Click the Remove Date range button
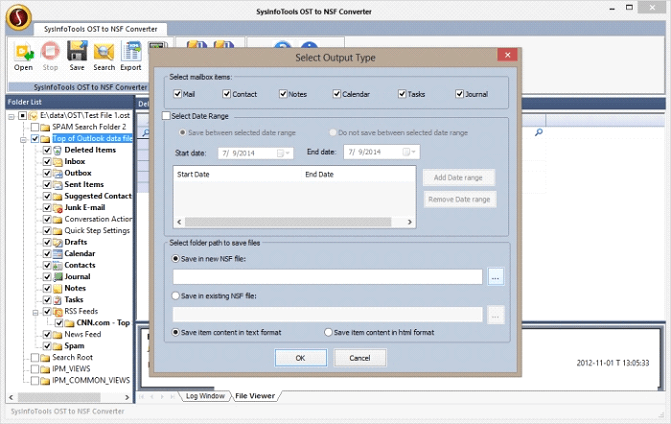This screenshot has height=424, width=671. (460, 199)
